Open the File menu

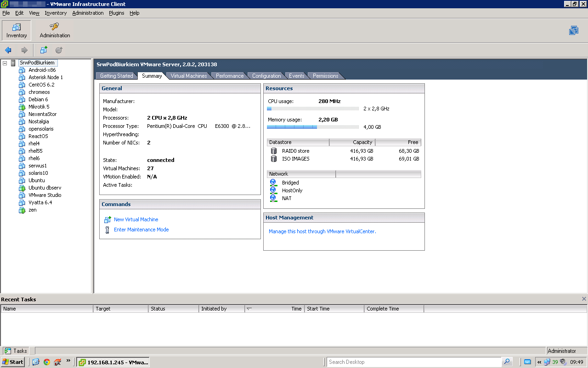pyautogui.click(x=6, y=13)
